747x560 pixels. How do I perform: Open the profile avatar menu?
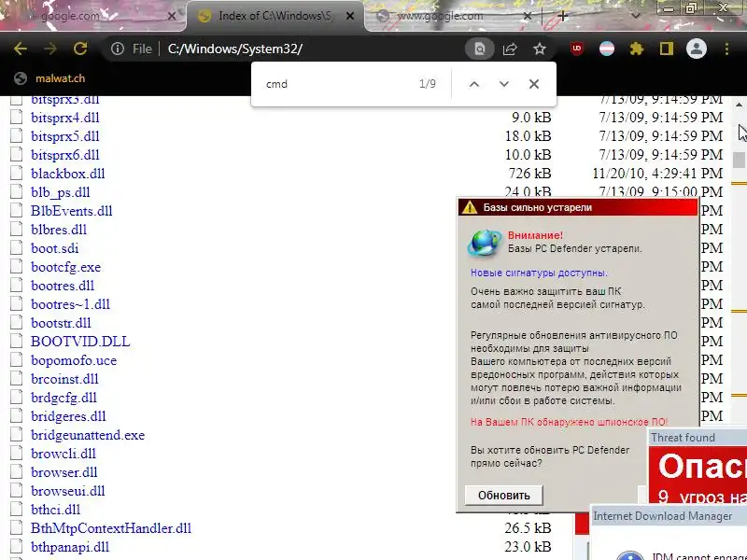(x=696, y=49)
